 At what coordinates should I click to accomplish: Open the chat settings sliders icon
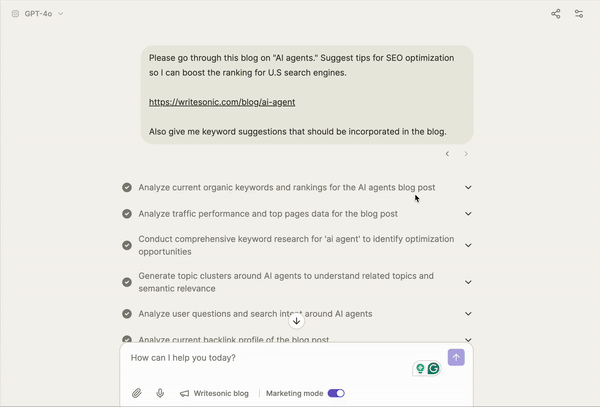pos(579,14)
